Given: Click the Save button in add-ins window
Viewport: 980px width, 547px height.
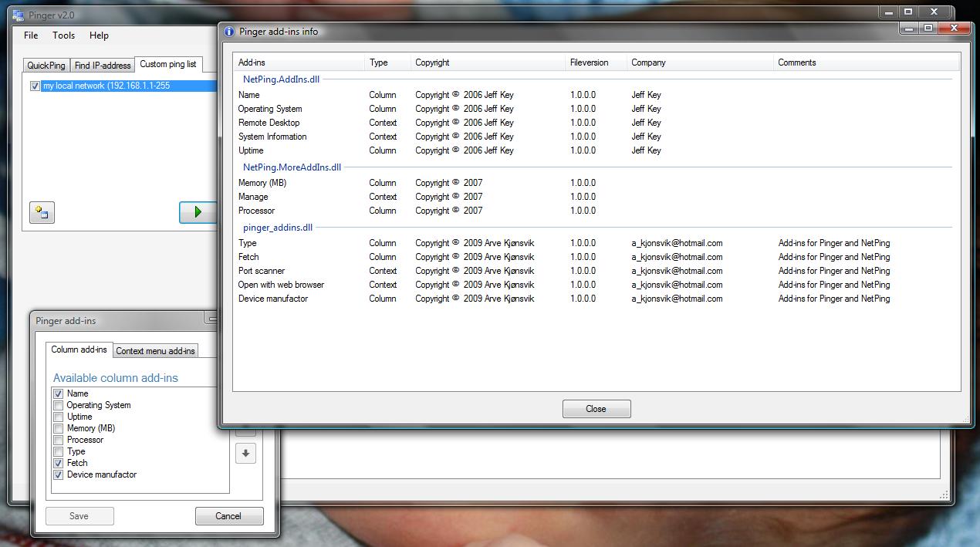Looking at the screenshot, I should [79, 516].
